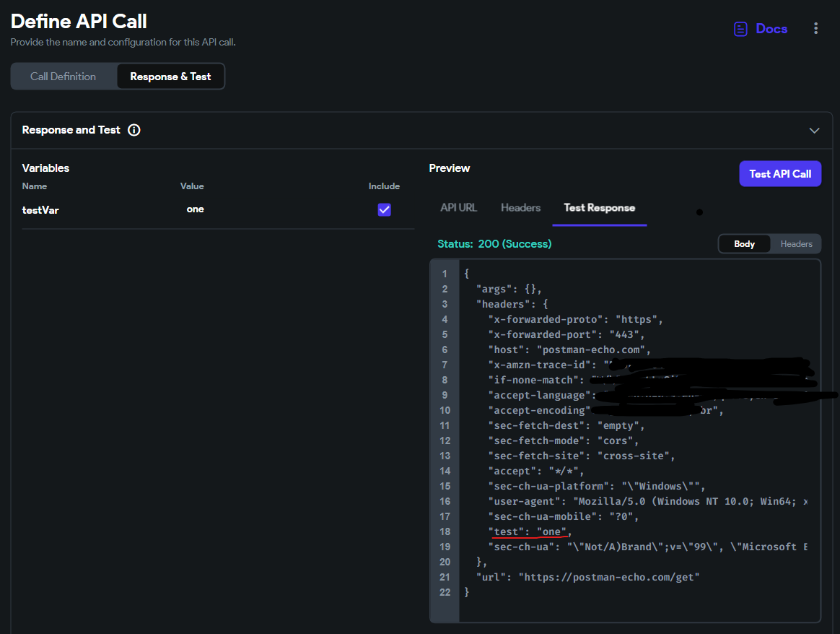Click line number 1 in the code gutter

[x=445, y=273]
